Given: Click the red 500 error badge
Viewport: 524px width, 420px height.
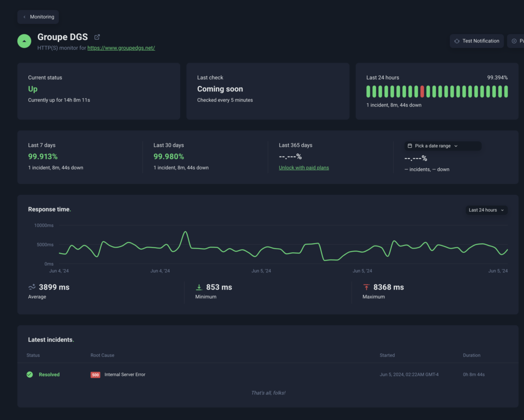Looking at the screenshot, I should pyautogui.click(x=95, y=375).
